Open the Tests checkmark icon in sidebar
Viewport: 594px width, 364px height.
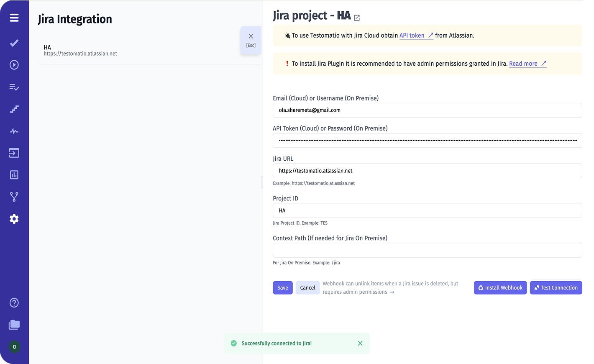[x=14, y=43]
